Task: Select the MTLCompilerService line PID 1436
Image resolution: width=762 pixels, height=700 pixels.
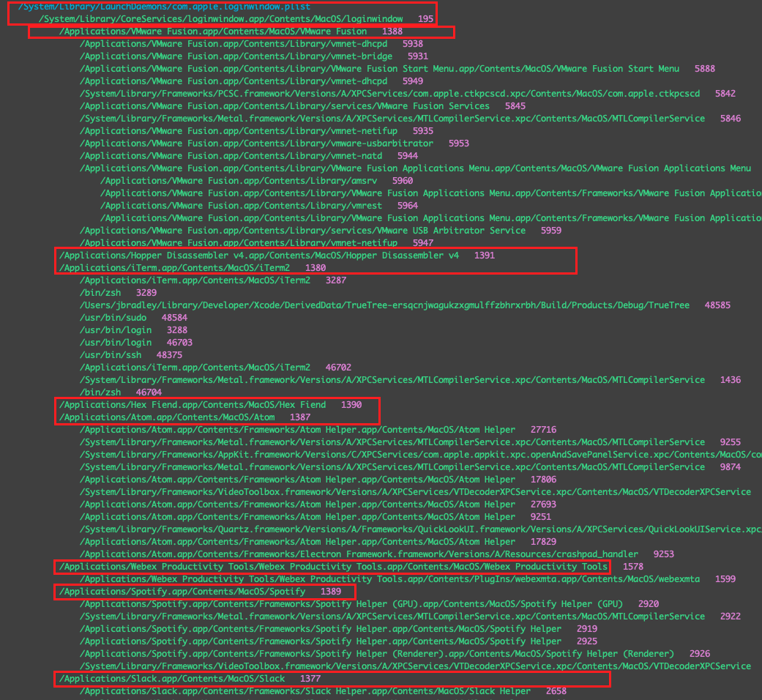Action: (x=410, y=380)
